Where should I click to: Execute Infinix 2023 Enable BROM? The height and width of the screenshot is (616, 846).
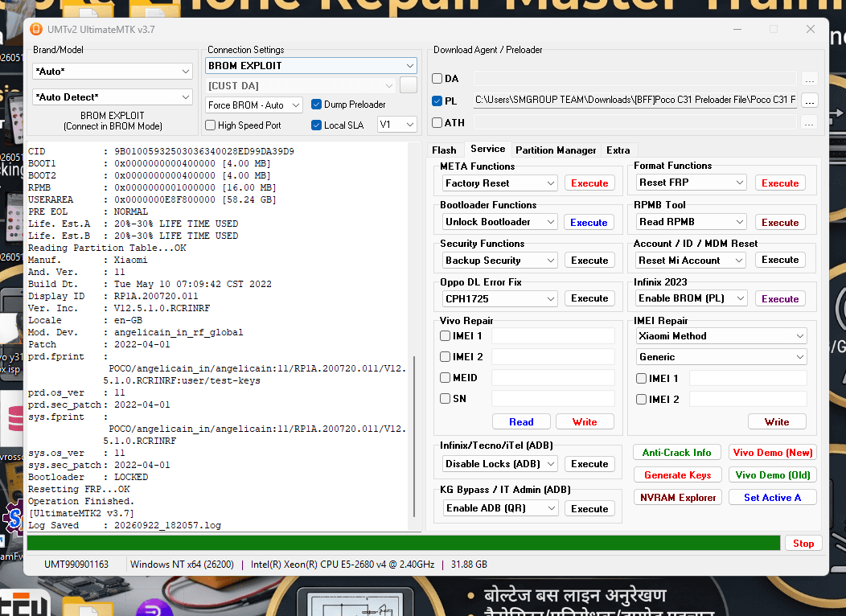click(779, 299)
